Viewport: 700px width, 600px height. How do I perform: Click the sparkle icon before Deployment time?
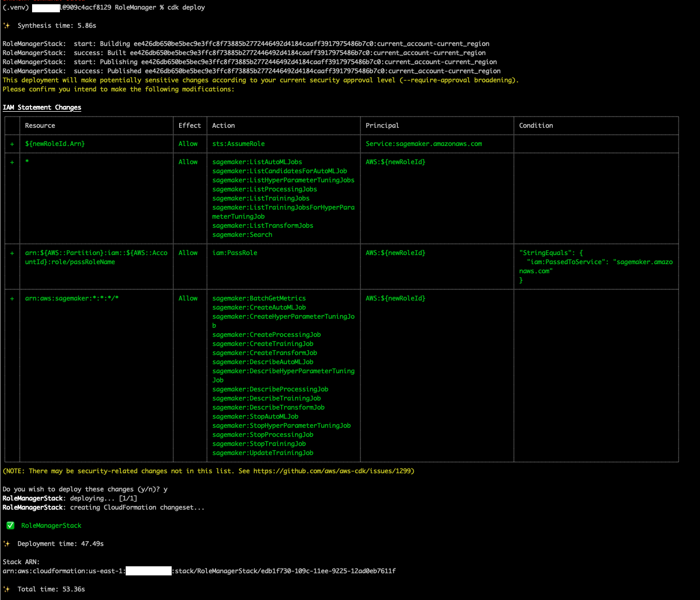pos(6,544)
